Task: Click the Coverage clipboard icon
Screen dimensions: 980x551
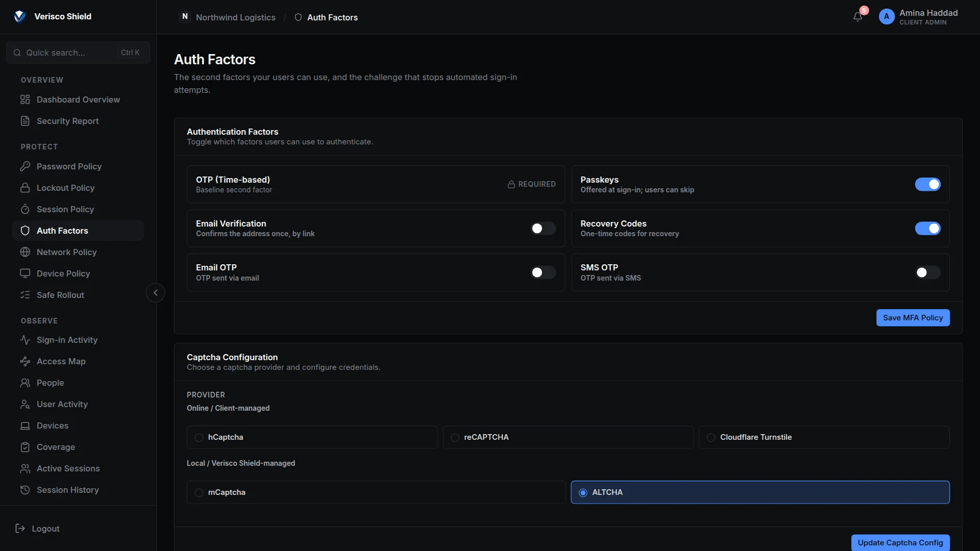Action: tap(25, 447)
